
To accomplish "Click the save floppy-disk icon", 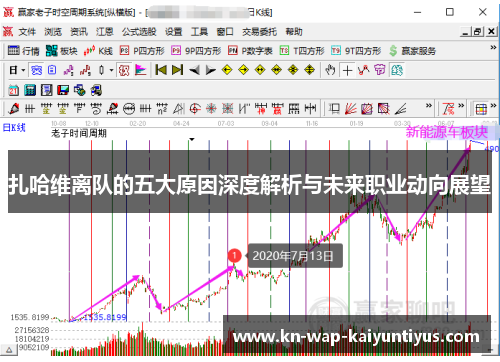I will [x=63, y=90].
